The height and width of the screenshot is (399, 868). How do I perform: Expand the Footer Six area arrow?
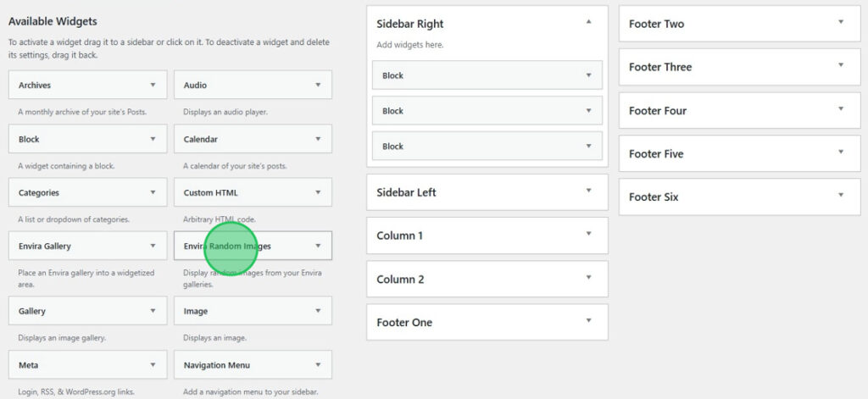[x=841, y=196]
